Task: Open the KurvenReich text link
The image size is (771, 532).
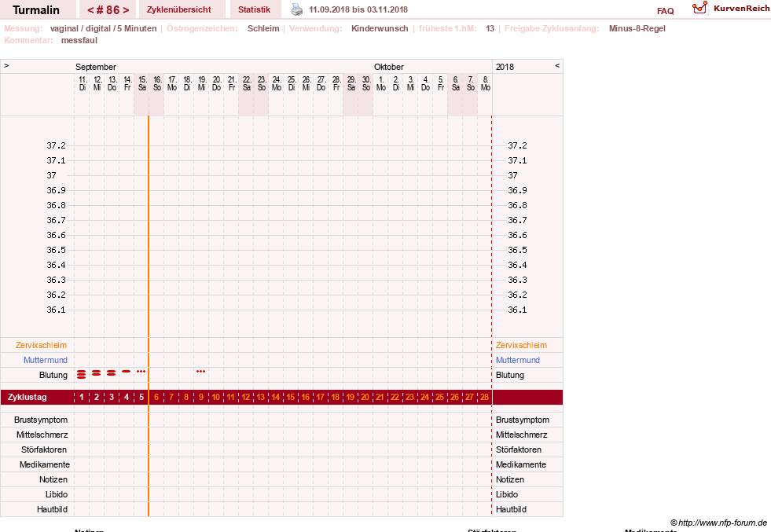Action: point(741,9)
